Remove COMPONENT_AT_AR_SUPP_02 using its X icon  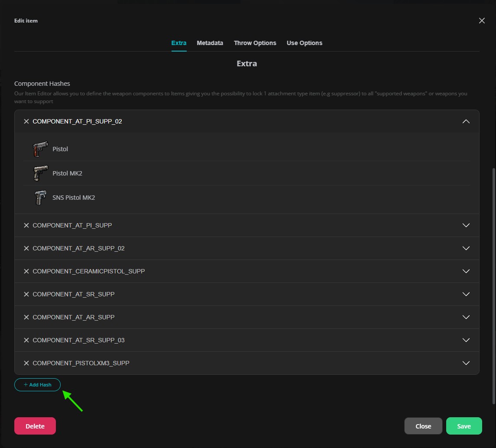[26, 248]
